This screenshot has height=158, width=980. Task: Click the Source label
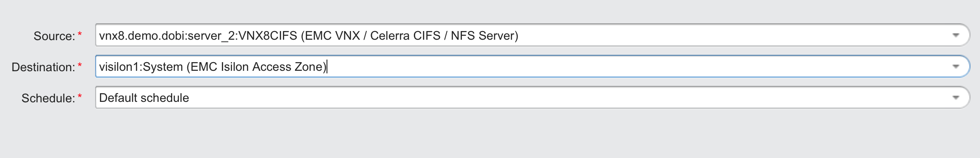pos(54,36)
